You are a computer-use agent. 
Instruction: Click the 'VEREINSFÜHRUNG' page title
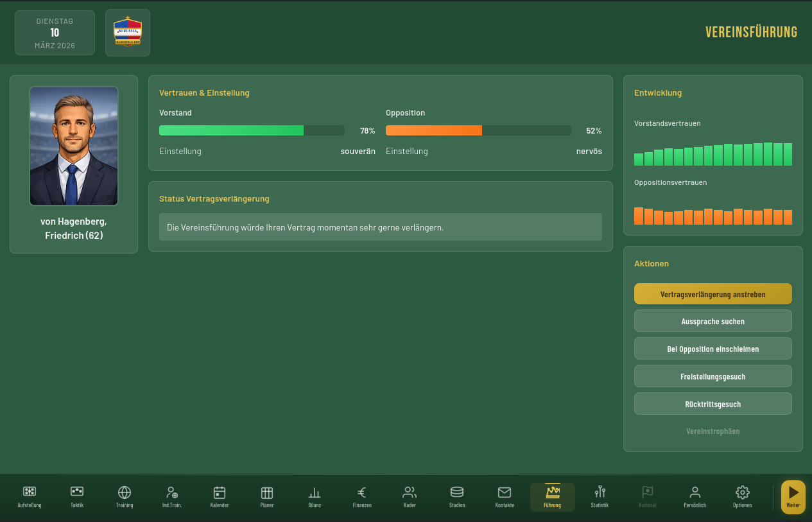(751, 32)
